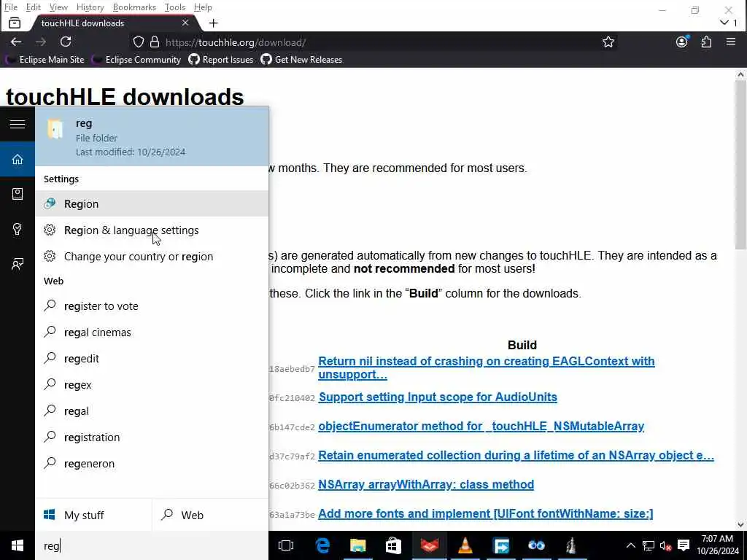This screenshot has width=747, height=560.
Task: Open Get New Releases bookmark
Action: pos(301,60)
